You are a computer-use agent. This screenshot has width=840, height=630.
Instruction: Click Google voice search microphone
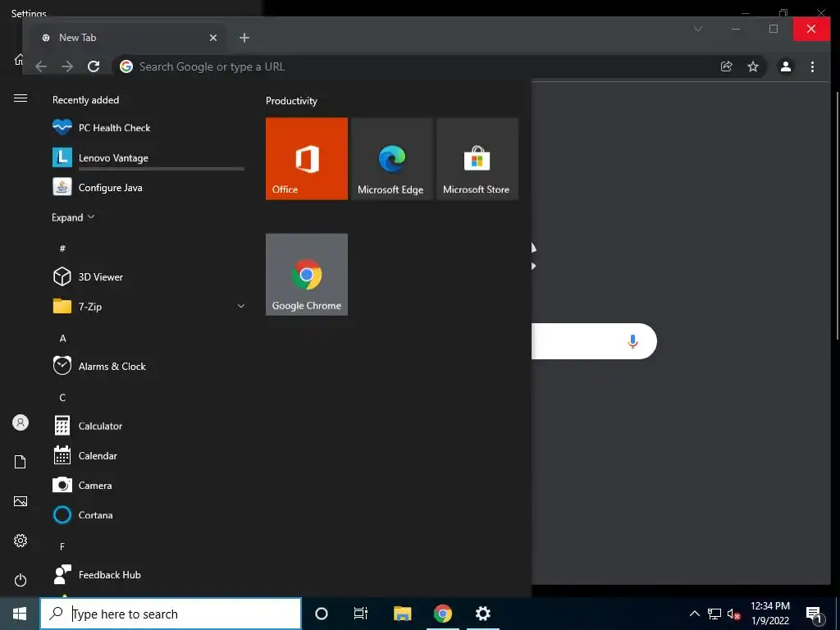click(632, 341)
